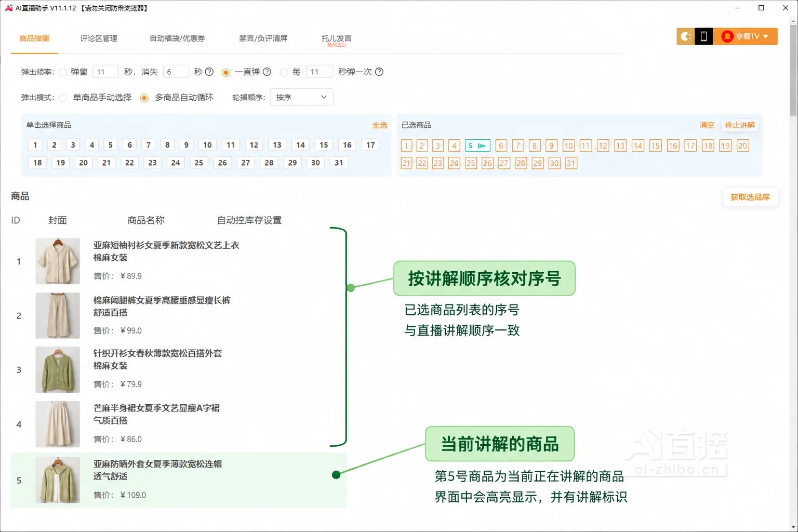Select 多商品自动循环 popup mode
The image size is (798, 532).
pyautogui.click(x=144, y=98)
